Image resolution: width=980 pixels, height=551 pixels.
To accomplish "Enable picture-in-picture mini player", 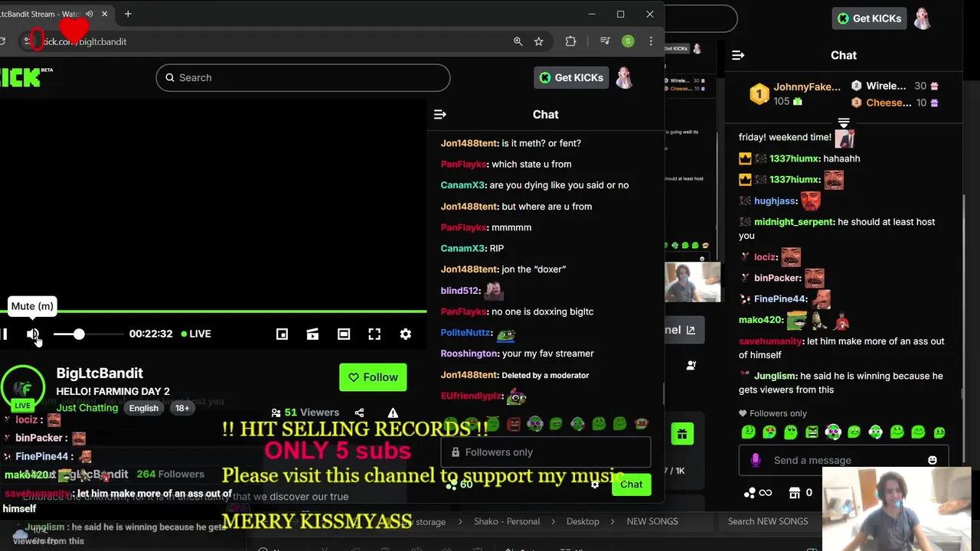I will click(282, 334).
